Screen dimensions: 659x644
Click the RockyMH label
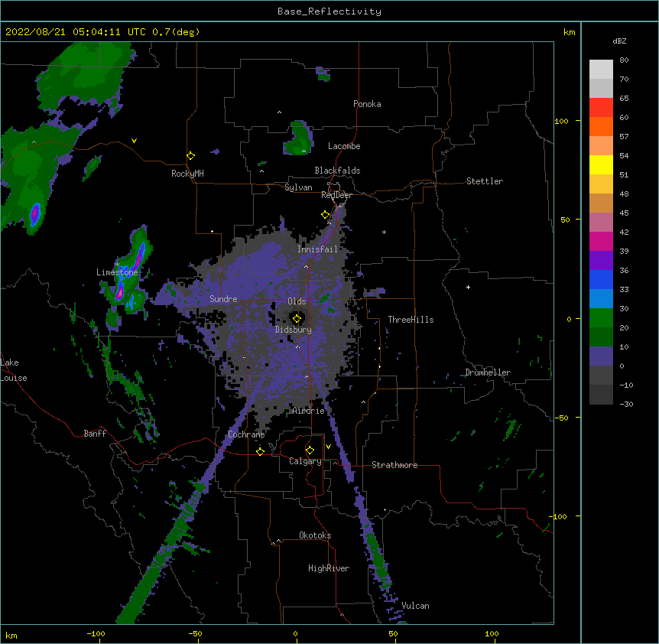(187, 174)
